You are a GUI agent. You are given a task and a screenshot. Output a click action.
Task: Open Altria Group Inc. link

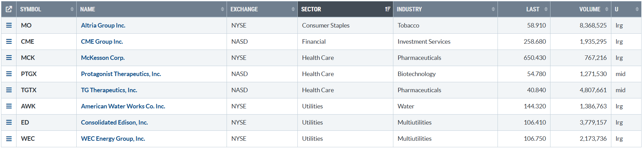point(103,25)
